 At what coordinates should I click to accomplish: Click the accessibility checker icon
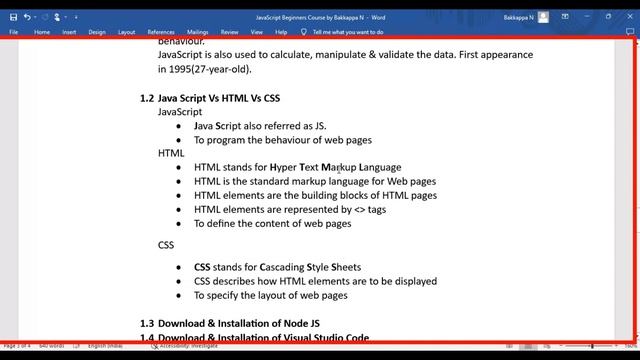coord(154,346)
